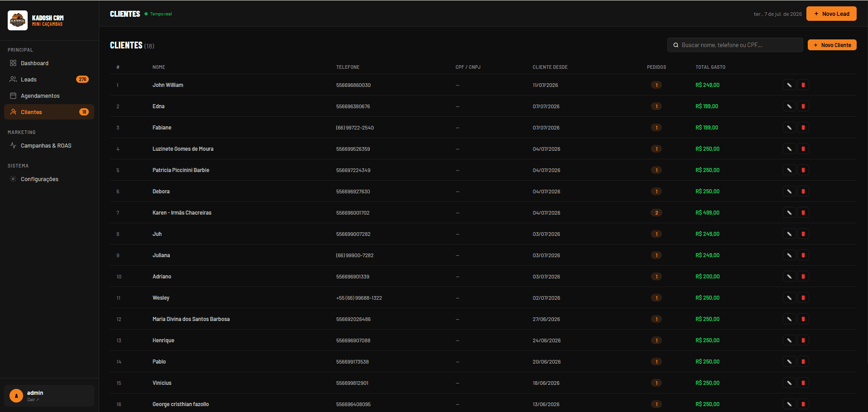This screenshot has width=868, height=412.
Task: Edit the Fabiane client row
Action: (789, 128)
